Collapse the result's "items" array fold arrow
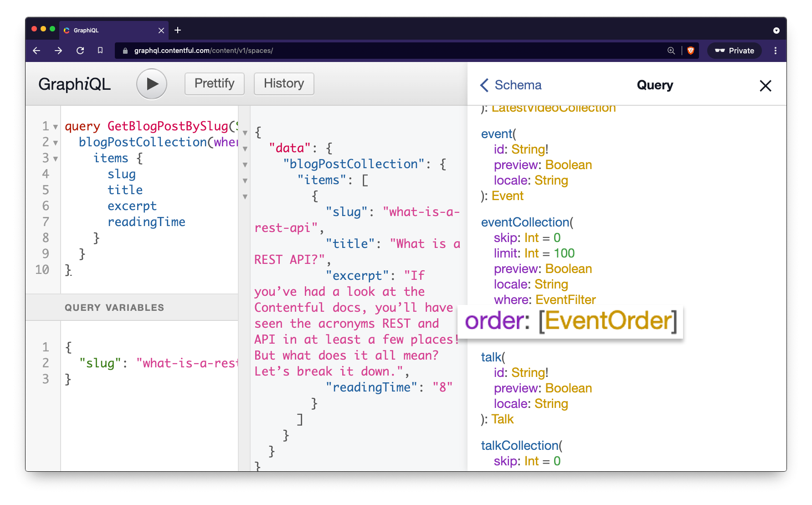Viewport: 812px width, 505px height. [x=245, y=181]
